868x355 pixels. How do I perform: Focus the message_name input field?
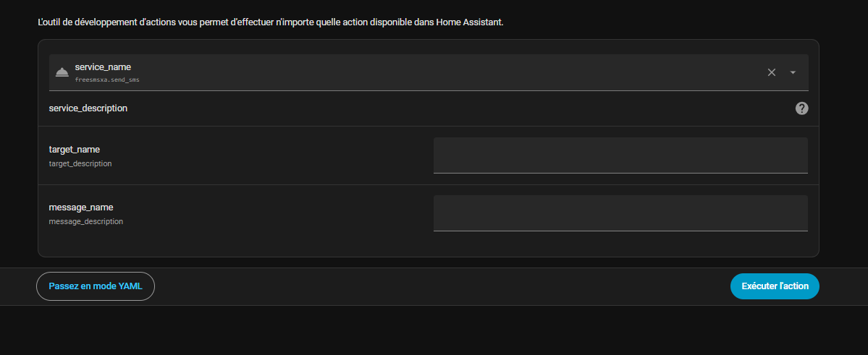pyautogui.click(x=620, y=213)
